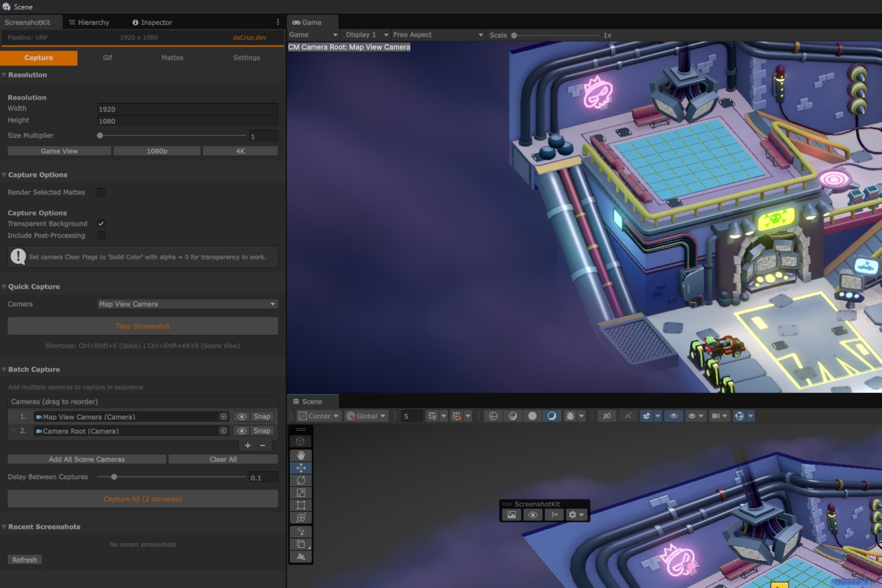Click the Add All Scene Cameras button

click(x=86, y=459)
